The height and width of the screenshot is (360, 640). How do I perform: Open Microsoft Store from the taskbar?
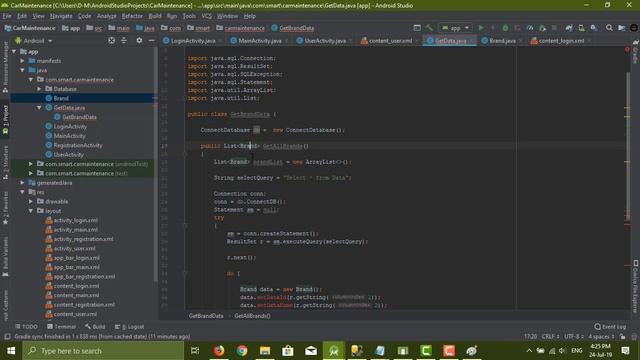point(288,351)
